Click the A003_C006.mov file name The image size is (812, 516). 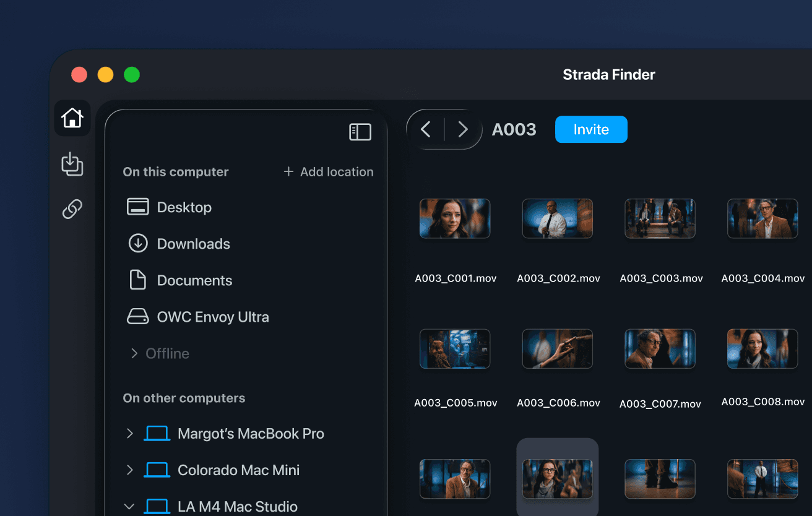pyautogui.click(x=558, y=403)
